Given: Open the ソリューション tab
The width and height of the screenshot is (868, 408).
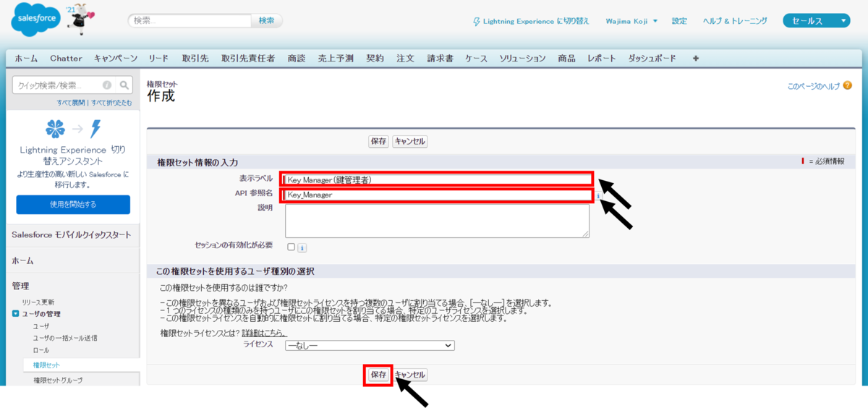Looking at the screenshot, I should 522,59.
